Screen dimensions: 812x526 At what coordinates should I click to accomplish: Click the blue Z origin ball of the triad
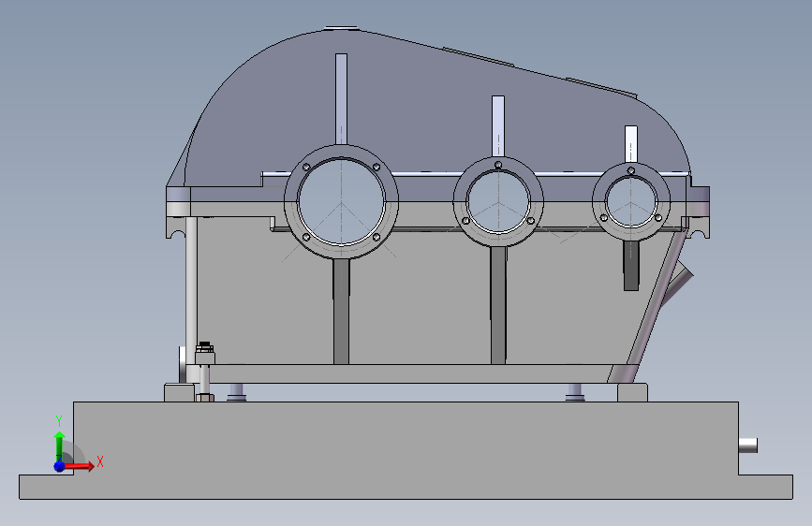pyautogui.click(x=59, y=466)
